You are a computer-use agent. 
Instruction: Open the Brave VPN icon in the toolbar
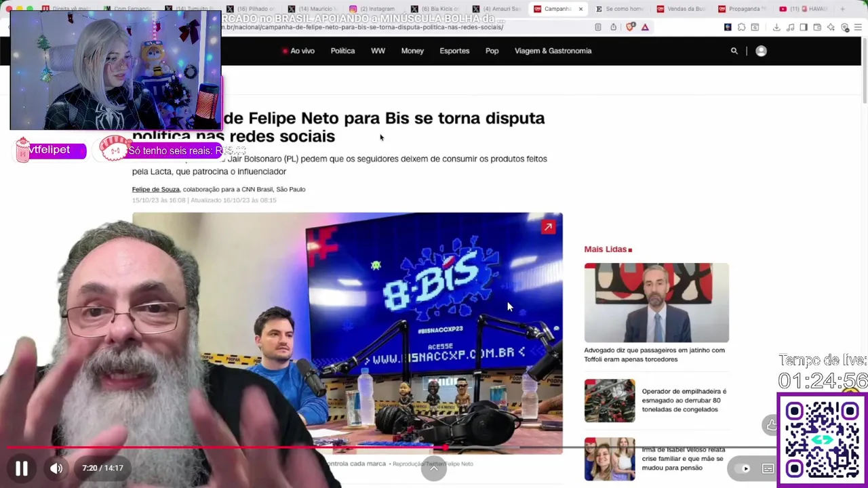pos(845,27)
